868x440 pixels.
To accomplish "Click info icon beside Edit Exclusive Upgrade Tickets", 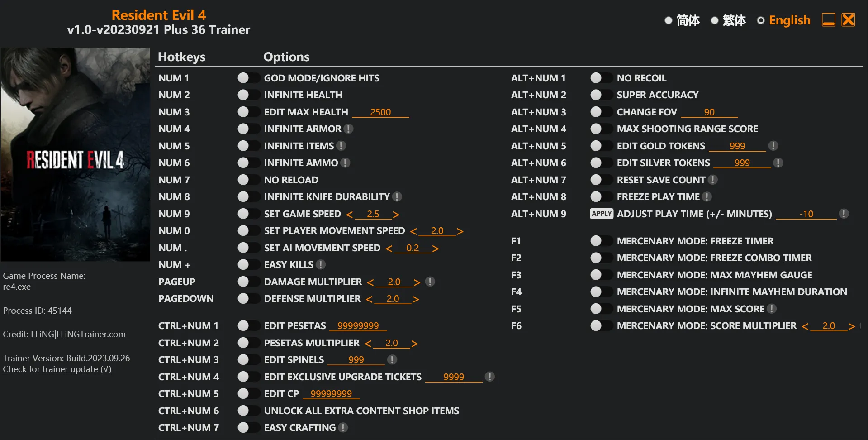I will tap(489, 377).
